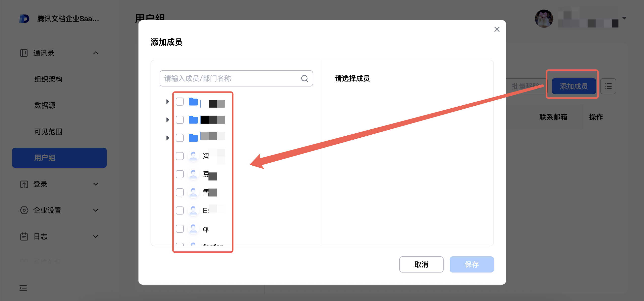
Task: Expand the 企业设置 menu chevron
Action: [96, 210]
